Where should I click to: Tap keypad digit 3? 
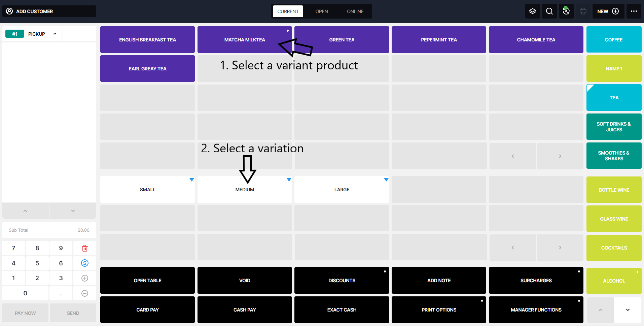tap(61, 278)
